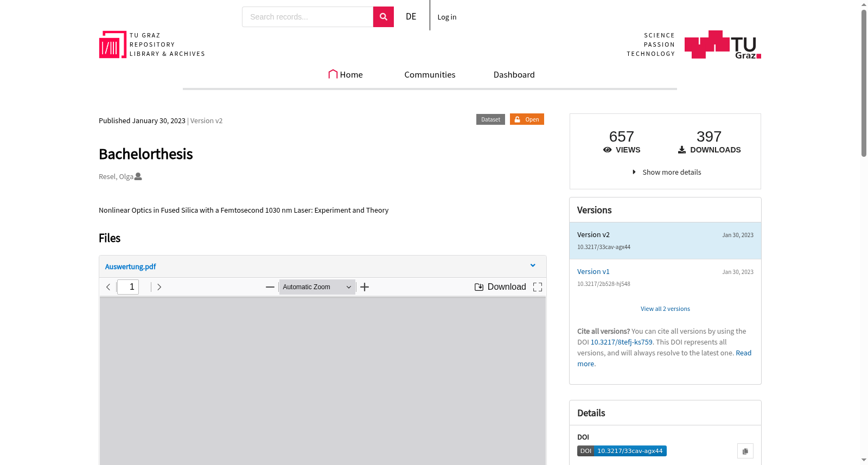Open the Communities menu item
The image size is (868, 465).
(x=430, y=74)
